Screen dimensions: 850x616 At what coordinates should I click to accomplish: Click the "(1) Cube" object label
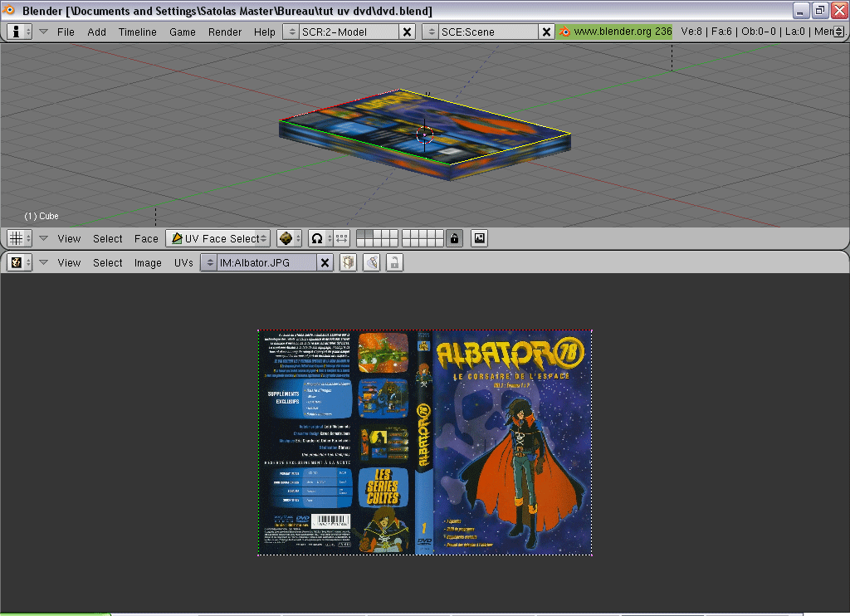point(42,216)
